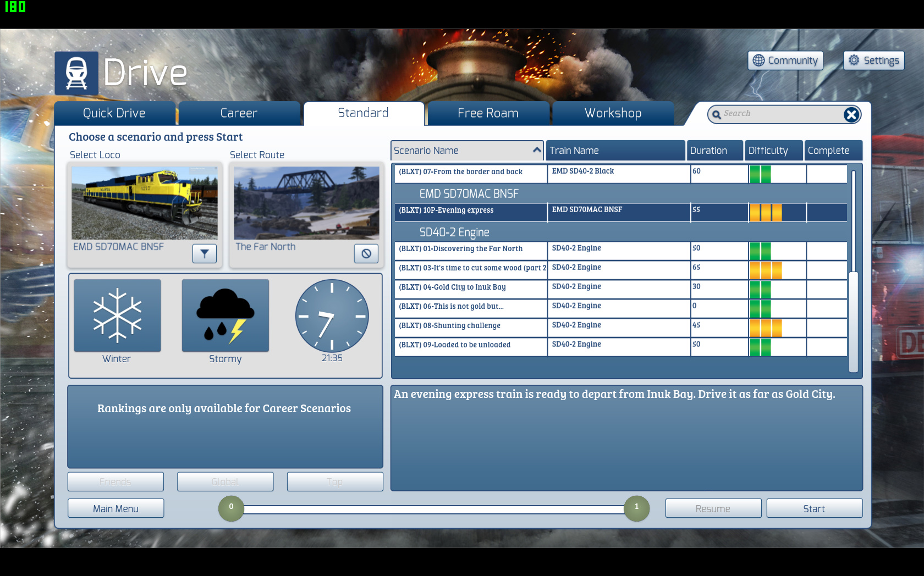The image size is (924, 576).
Task: Open the Settings gear button
Action: 873,60
